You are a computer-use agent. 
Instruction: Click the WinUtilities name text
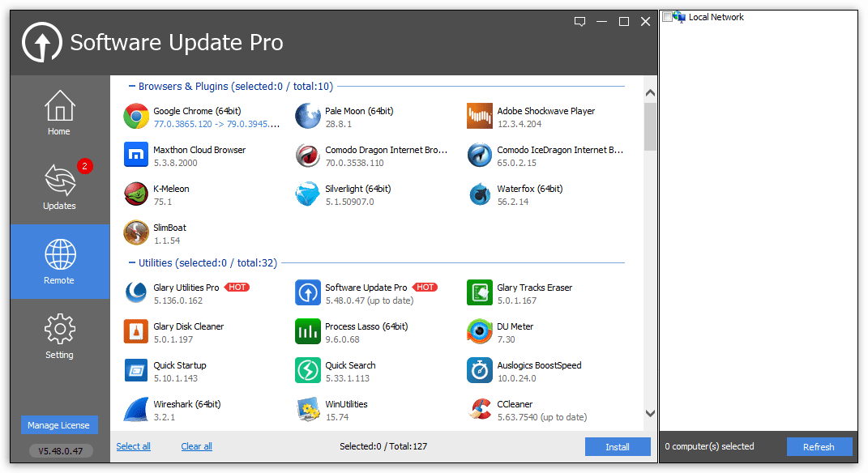pyautogui.click(x=347, y=404)
